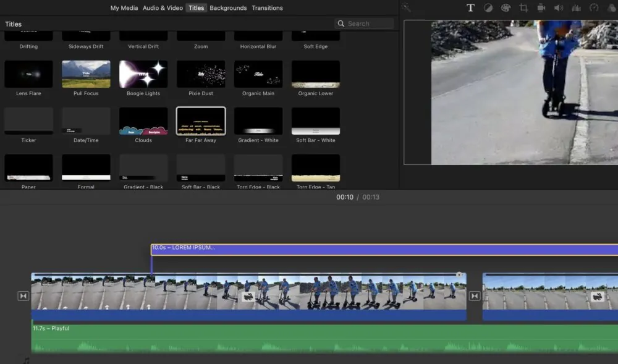This screenshot has height=364, width=618.
Task: Open the speed gauge icon
Action: point(594,8)
